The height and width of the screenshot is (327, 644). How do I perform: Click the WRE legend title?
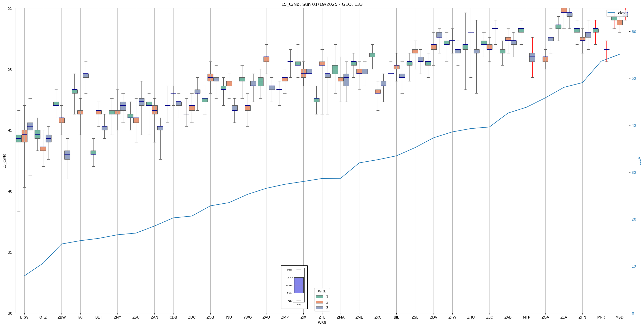click(x=322, y=291)
